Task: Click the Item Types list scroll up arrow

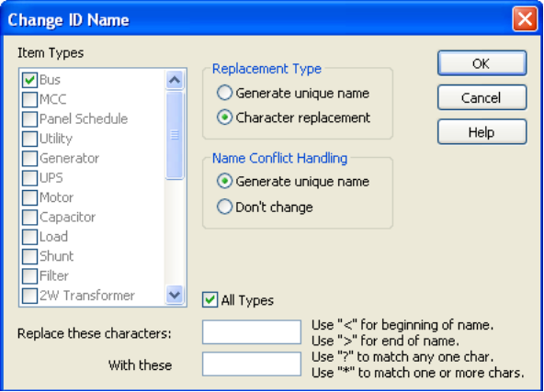Action: point(175,80)
